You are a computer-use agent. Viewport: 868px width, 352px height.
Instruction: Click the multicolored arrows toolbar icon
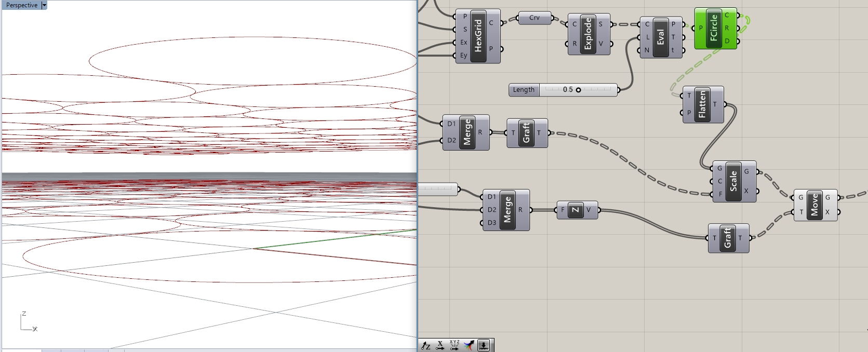coord(469,345)
